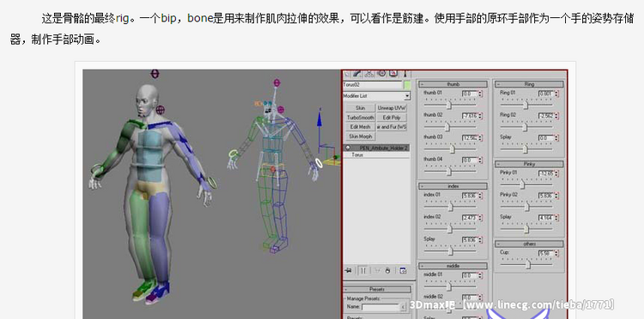Click the Pin Stack icon
Image resolution: width=644 pixels, height=319 pixels.
[x=349, y=271]
